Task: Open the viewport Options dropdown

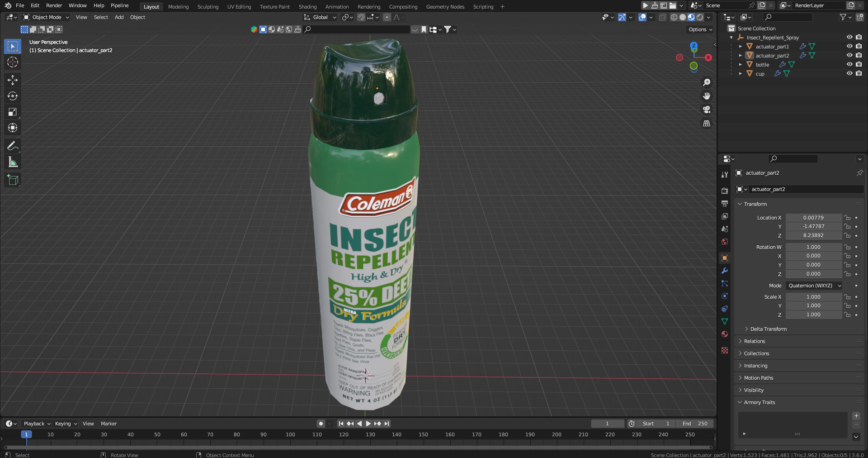Action: [700, 29]
